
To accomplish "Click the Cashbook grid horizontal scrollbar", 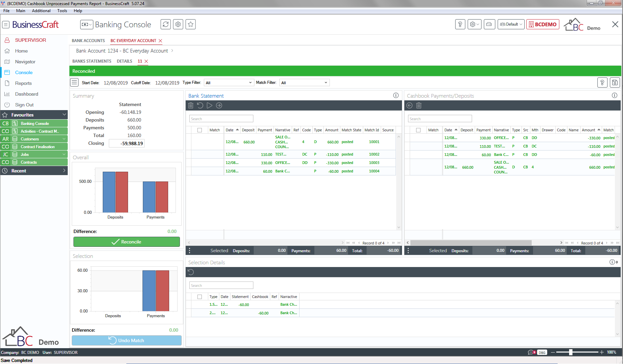I will (471, 243).
